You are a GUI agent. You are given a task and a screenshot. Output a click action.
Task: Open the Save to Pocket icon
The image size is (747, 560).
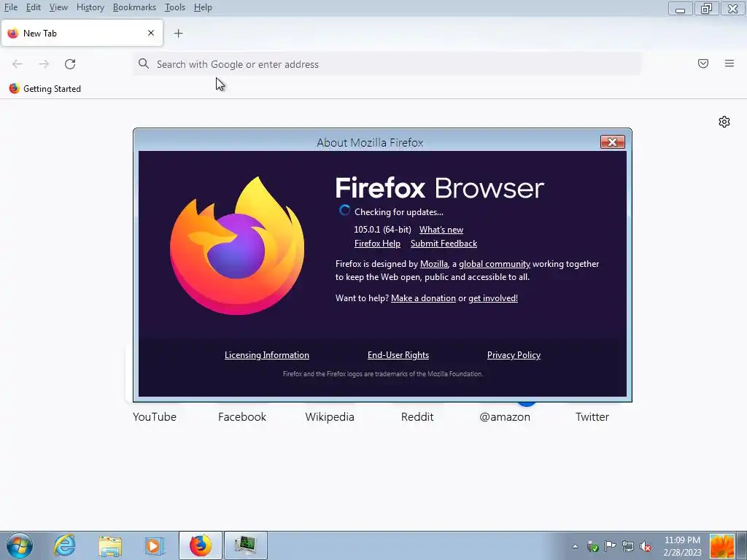[x=703, y=63]
